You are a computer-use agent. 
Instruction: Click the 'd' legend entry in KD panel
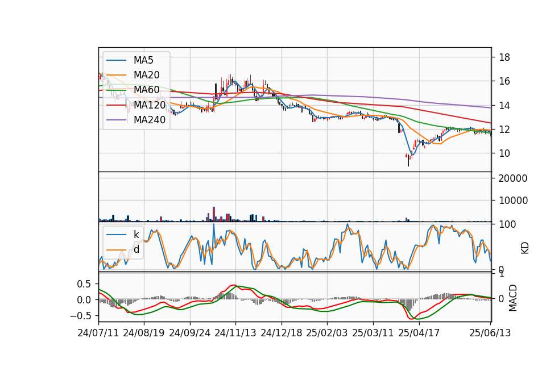136,249
